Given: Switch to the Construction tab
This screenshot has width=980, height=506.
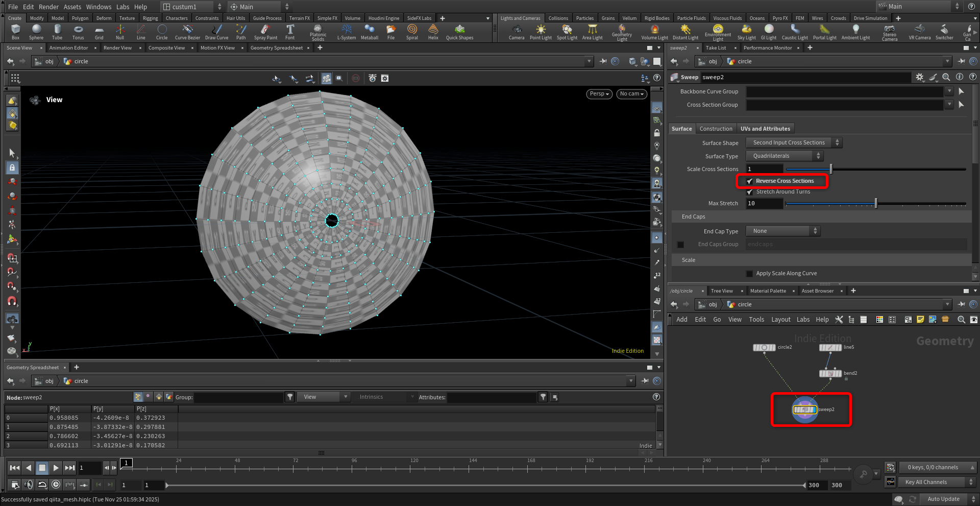Looking at the screenshot, I should pos(716,129).
